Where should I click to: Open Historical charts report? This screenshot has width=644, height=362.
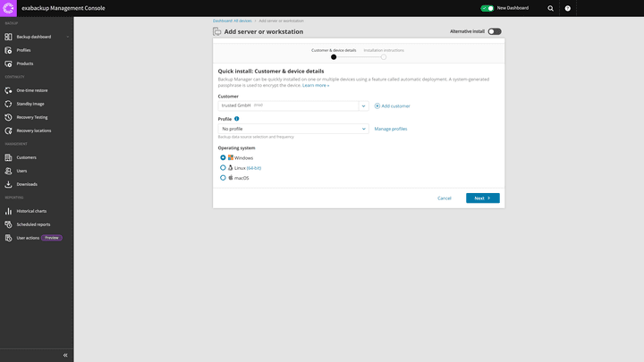coord(31,211)
